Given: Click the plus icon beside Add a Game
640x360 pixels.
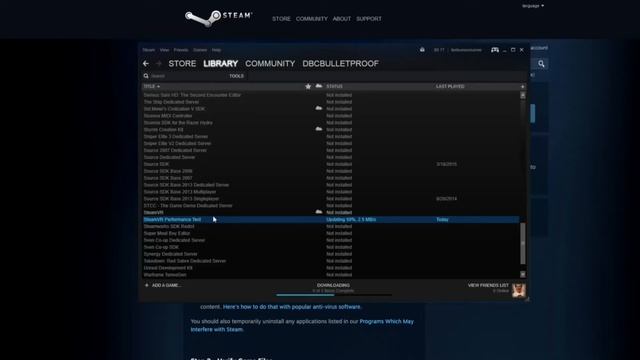Looking at the screenshot, I should coord(147,285).
